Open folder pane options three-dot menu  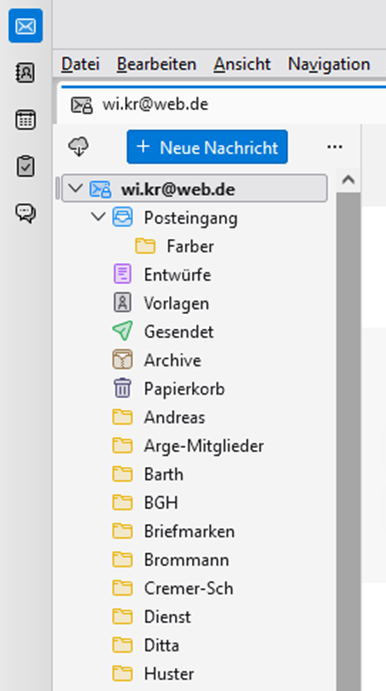[335, 147]
